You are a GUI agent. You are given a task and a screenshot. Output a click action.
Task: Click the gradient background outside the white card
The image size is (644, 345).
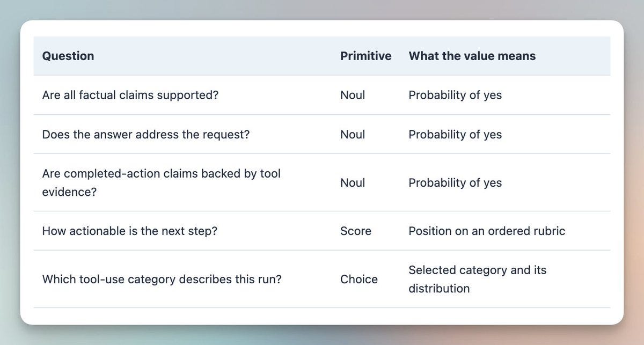coord(322,10)
